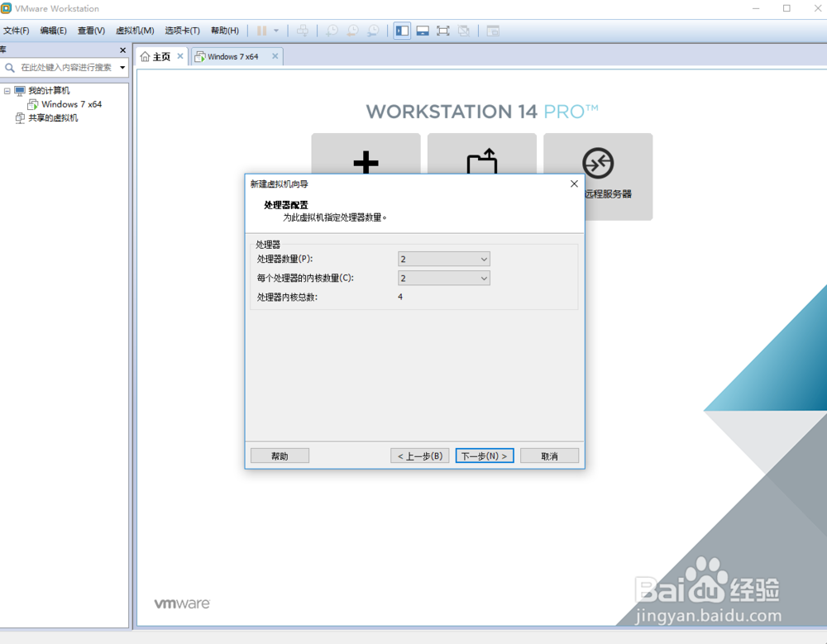
Task: Switch to the Windows 7 x64 tab
Action: [x=232, y=56]
